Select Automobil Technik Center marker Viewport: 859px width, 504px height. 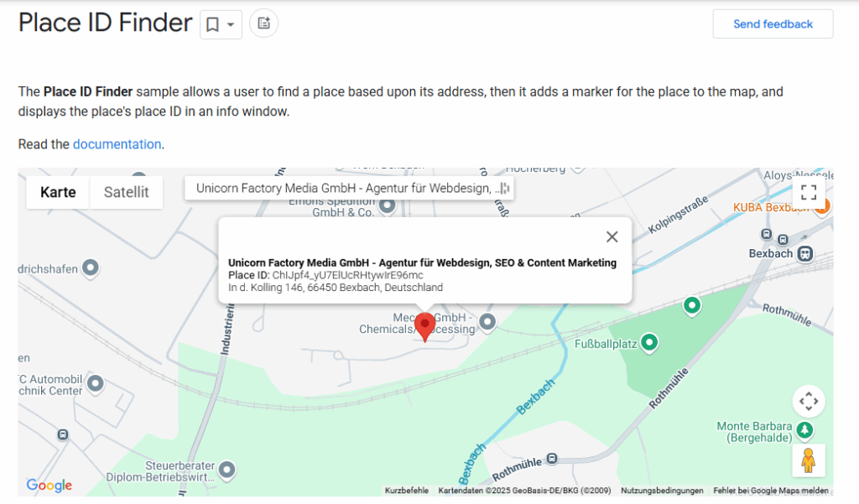tap(96, 383)
